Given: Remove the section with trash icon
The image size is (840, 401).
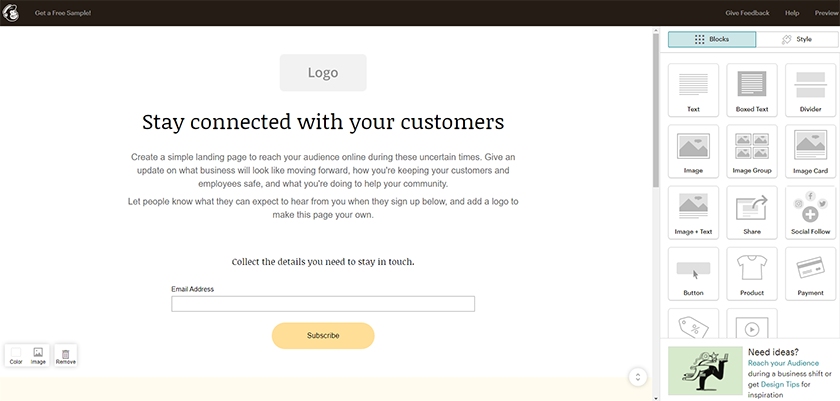Looking at the screenshot, I should point(66,356).
